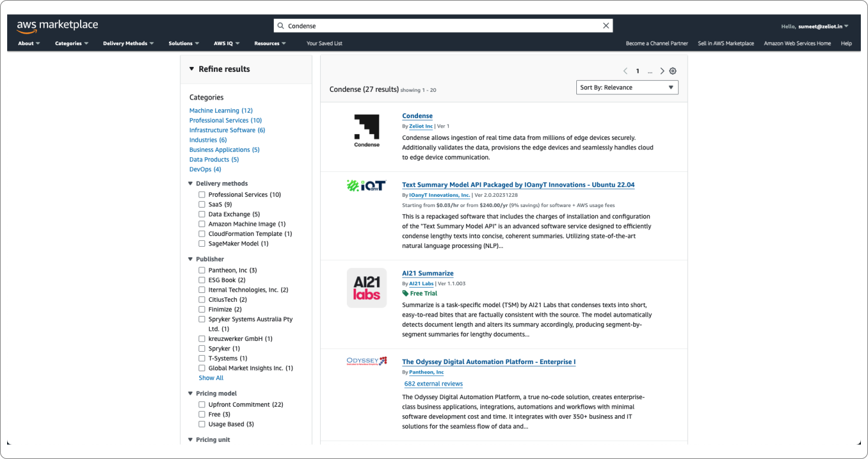
Task: Filter by Machine Learning category
Action: click(x=221, y=111)
